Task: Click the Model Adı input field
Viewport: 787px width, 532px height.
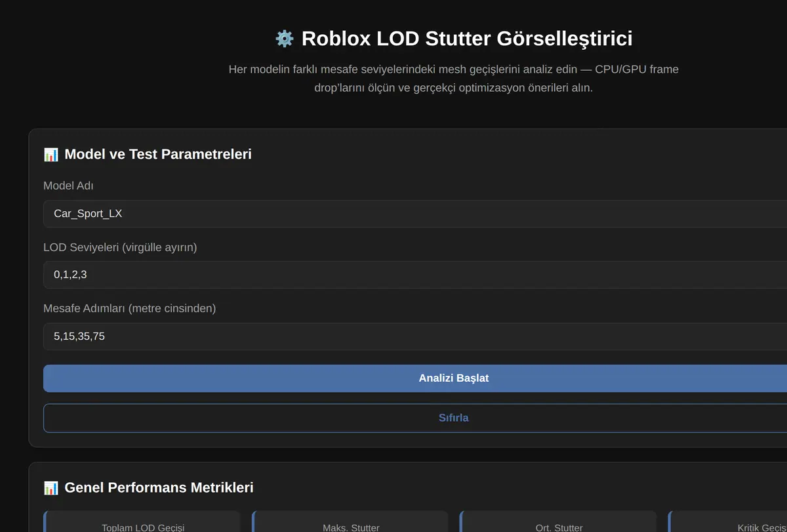Action: tap(415, 214)
